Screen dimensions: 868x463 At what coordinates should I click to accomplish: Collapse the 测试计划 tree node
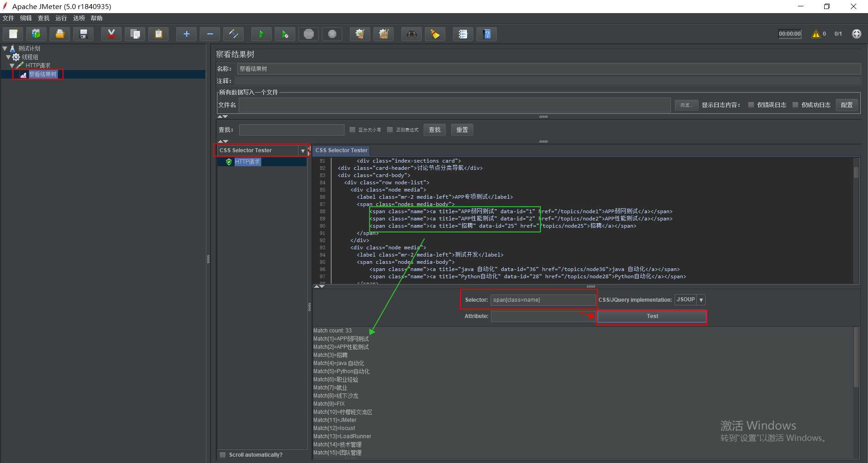[x=5, y=48]
